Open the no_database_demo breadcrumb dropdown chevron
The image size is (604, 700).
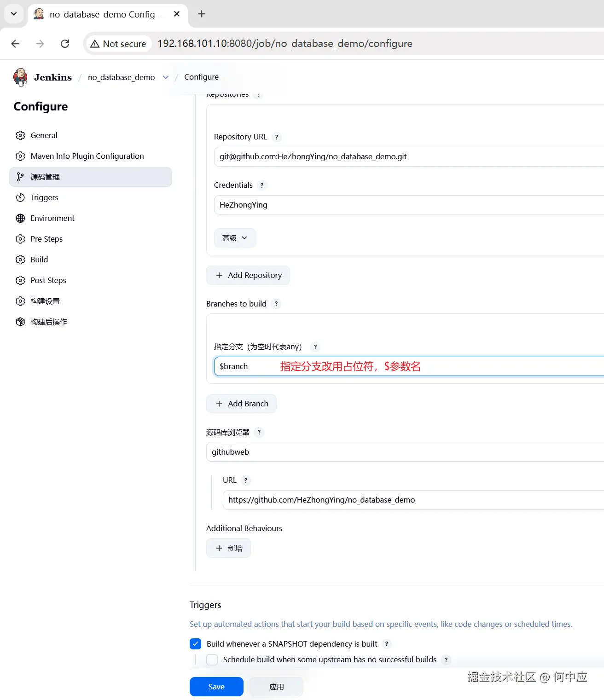(x=166, y=77)
